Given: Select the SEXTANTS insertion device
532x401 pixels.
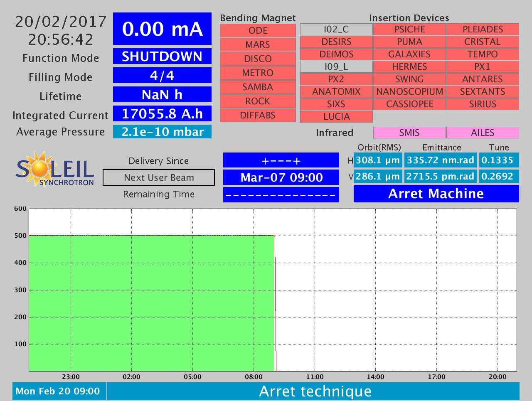Looking at the screenshot, I should (483, 92).
